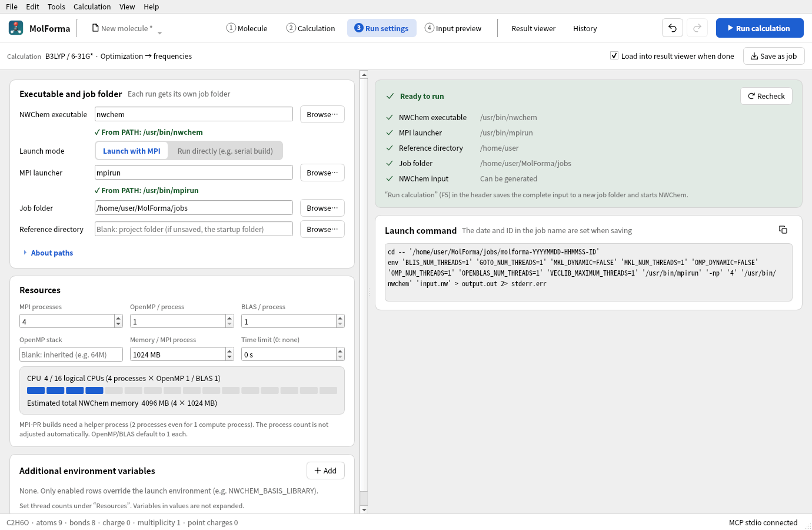Screen dimensions: 812x530
Task: Select Launch with MPI mode
Action: 132,151
